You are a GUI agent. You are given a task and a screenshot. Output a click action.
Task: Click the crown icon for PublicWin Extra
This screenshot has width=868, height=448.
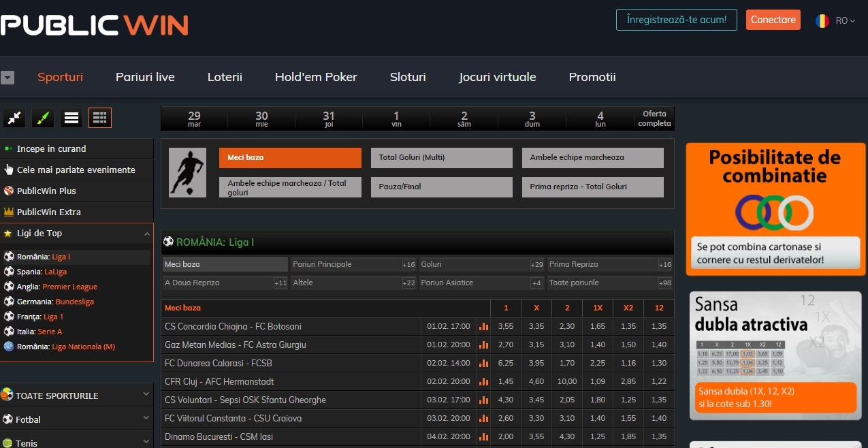9,212
